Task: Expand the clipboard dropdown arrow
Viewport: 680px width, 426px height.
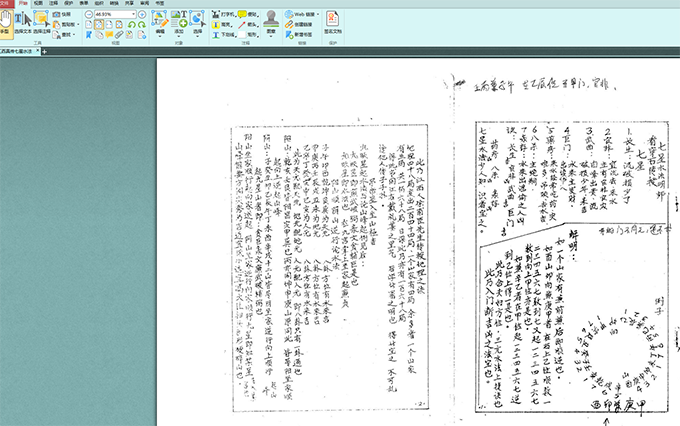Action: (x=78, y=24)
